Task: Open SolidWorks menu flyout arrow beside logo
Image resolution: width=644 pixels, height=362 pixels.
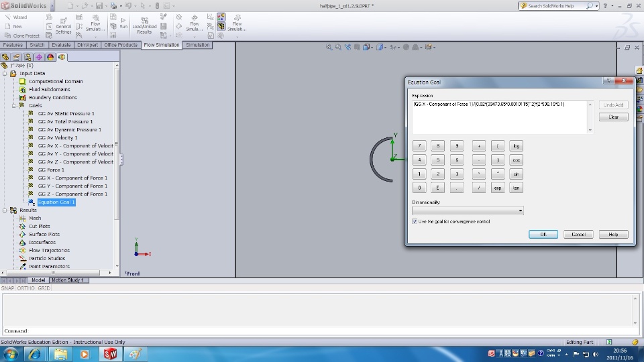Action: (x=52, y=6)
